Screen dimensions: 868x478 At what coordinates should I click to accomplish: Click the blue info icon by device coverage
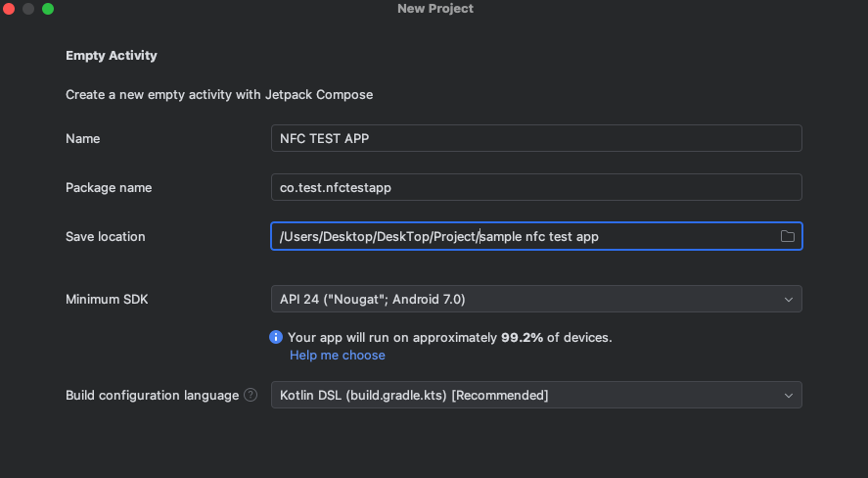[x=276, y=337]
